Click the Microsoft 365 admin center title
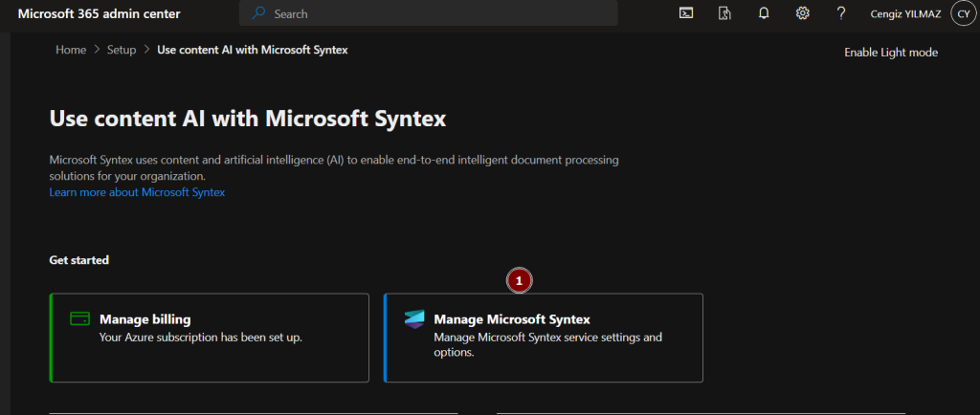Viewport: 980px width, 415px height. tap(99, 14)
